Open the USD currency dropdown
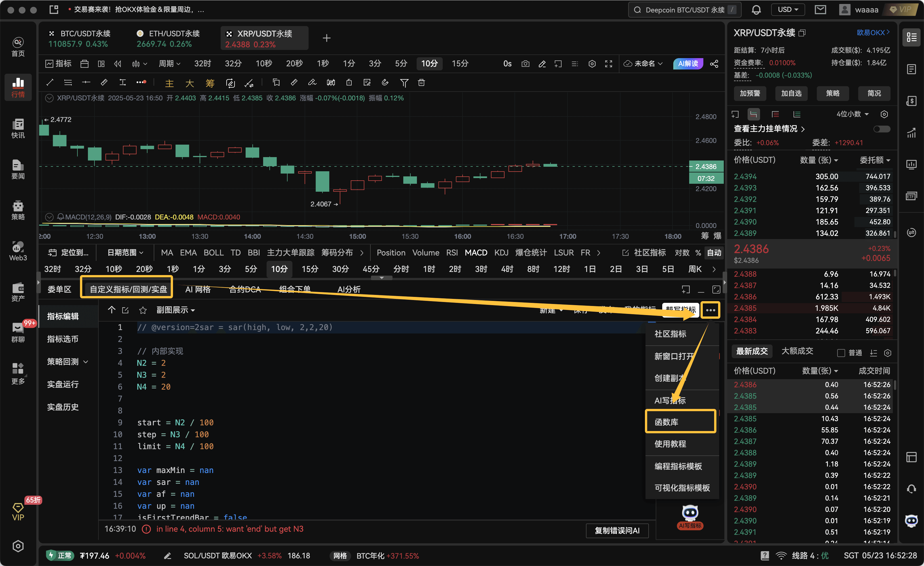This screenshot has height=566, width=924. tap(788, 10)
